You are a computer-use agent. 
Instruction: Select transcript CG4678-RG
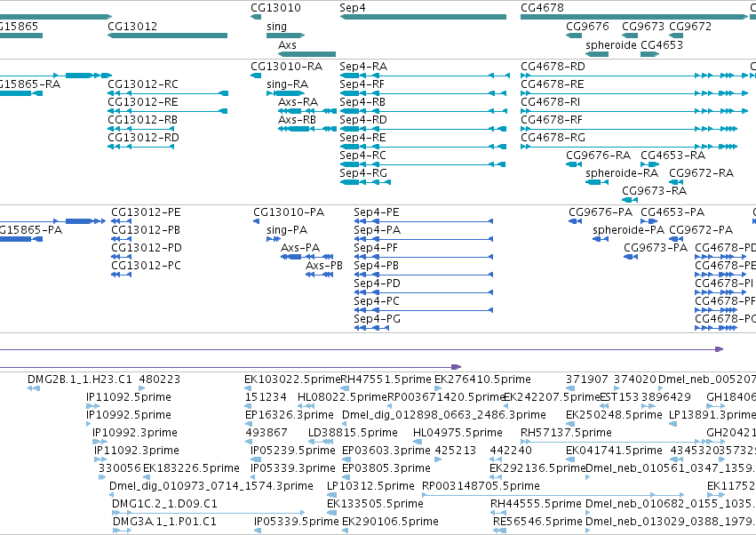pos(629,147)
